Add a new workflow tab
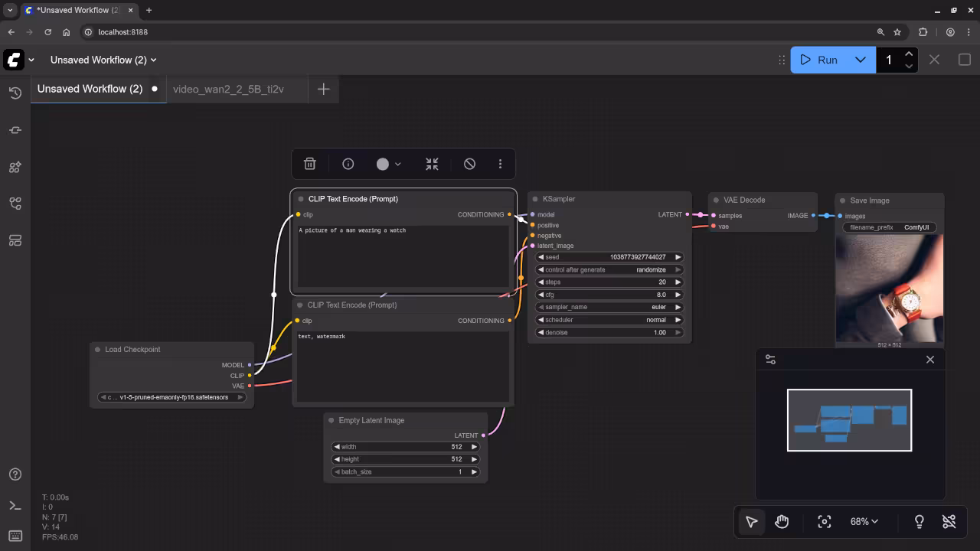 pos(323,89)
